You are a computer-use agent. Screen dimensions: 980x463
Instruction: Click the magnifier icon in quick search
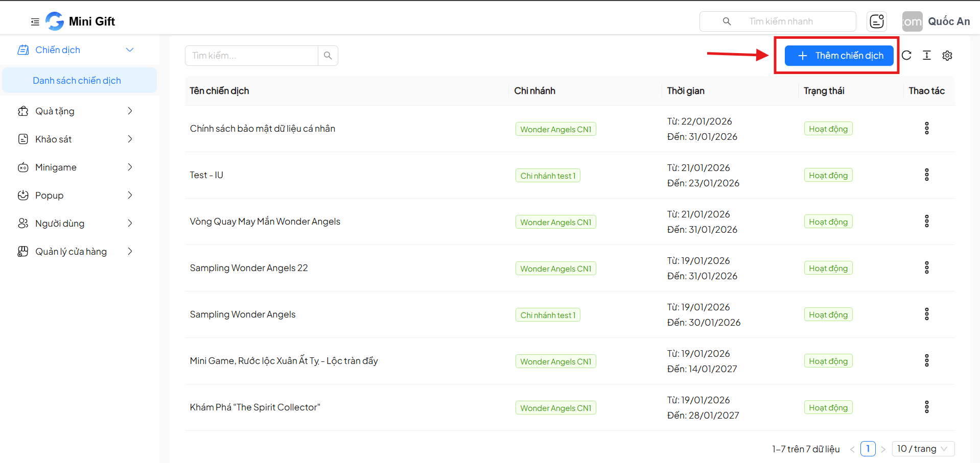pos(727,21)
